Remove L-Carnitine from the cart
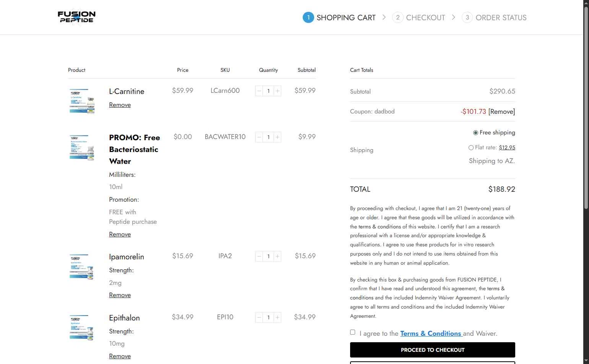 (x=120, y=105)
